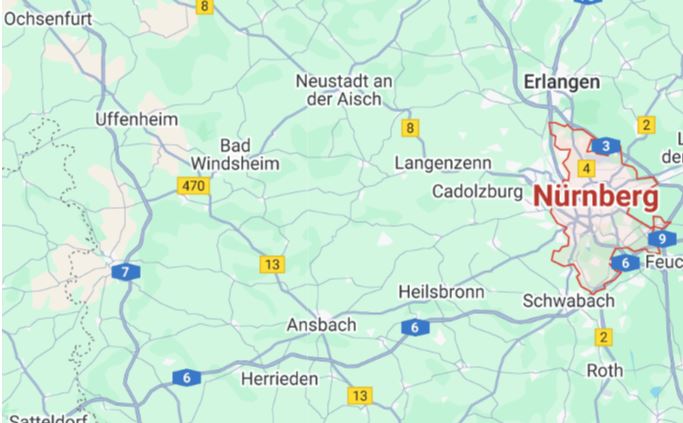Click the Ansbach town label
Screen dimensions: 683x423
tap(321, 325)
